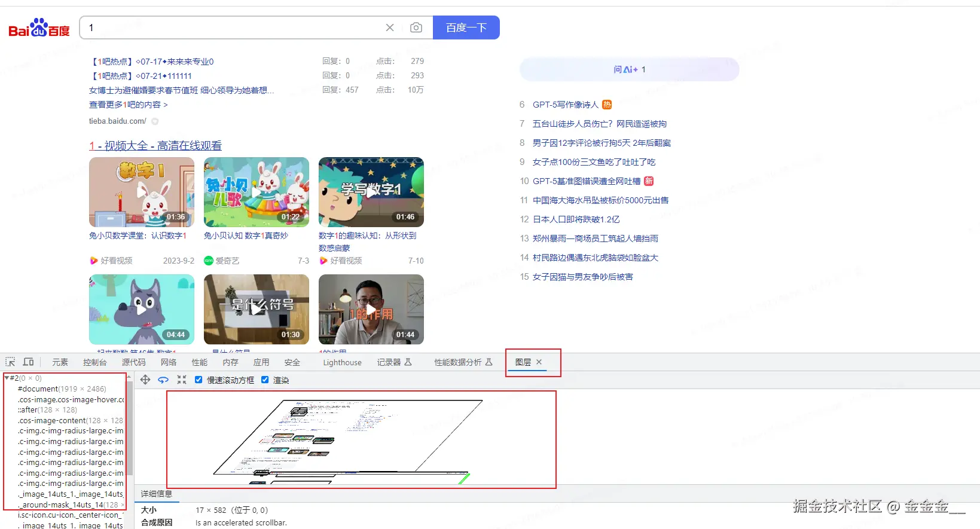Image resolution: width=980 pixels, height=529 pixels.
Task: Click the 热 badge beside GPT-5写作像诗人
Action: pos(607,105)
